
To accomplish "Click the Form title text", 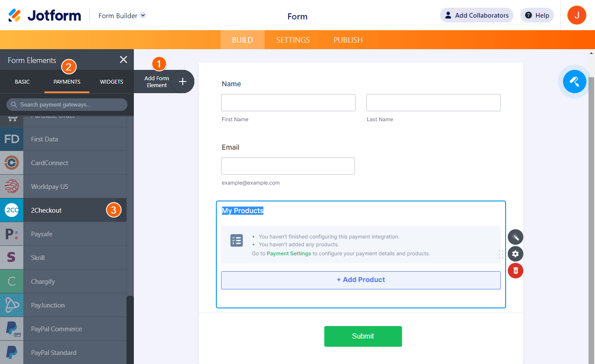I will (297, 17).
